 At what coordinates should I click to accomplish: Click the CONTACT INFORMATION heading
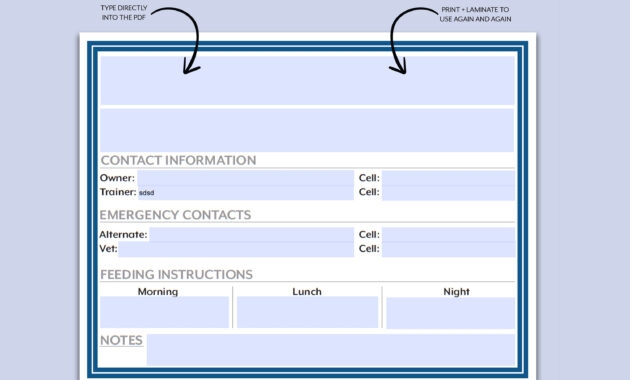[178, 160]
